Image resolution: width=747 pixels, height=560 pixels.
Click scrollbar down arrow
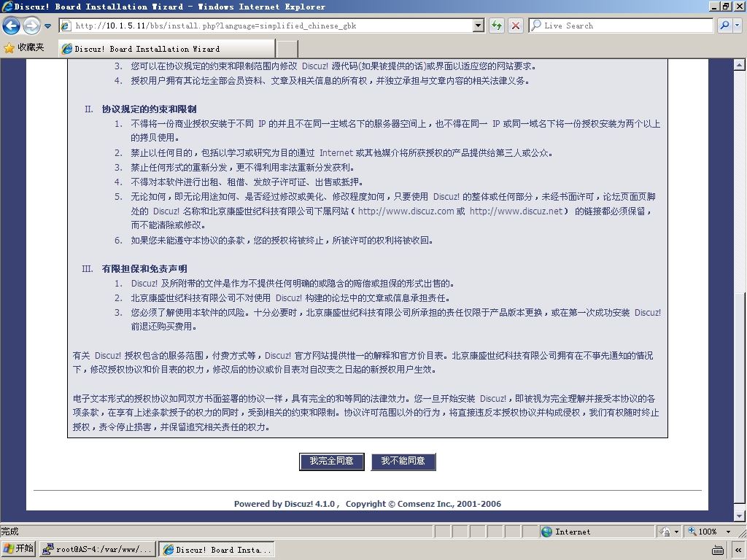click(740, 516)
